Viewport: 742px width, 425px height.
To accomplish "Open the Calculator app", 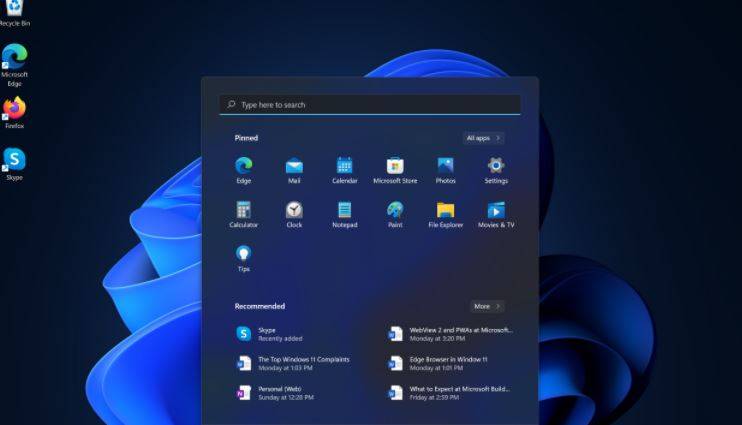I will 244,214.
